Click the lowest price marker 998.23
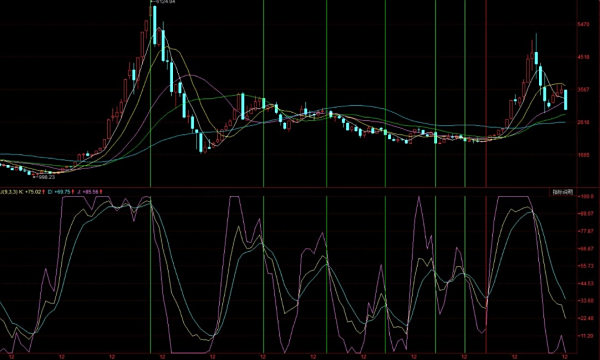This screenshot has height=360, width=600. (45, 177)
